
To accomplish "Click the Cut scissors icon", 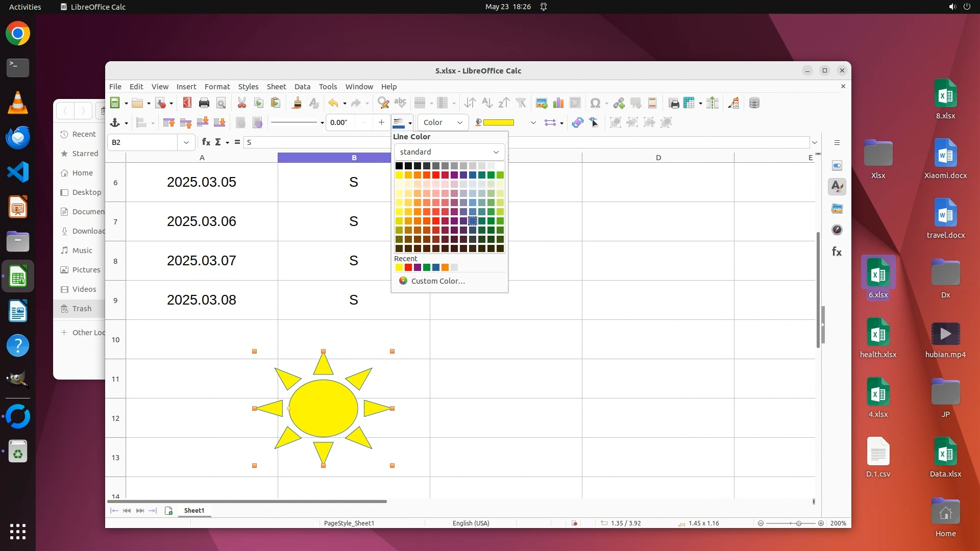I will point(241,103).
